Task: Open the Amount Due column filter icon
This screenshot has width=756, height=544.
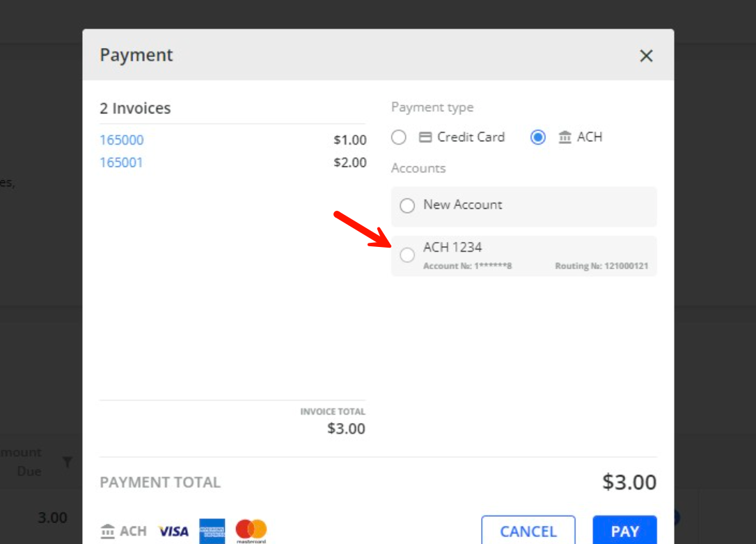Action: point(68,462)
